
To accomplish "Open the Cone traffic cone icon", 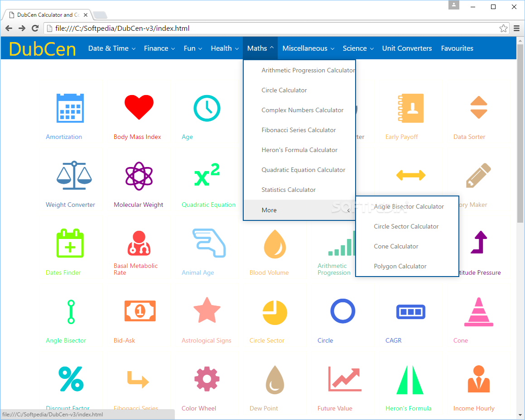I will 478,312.
